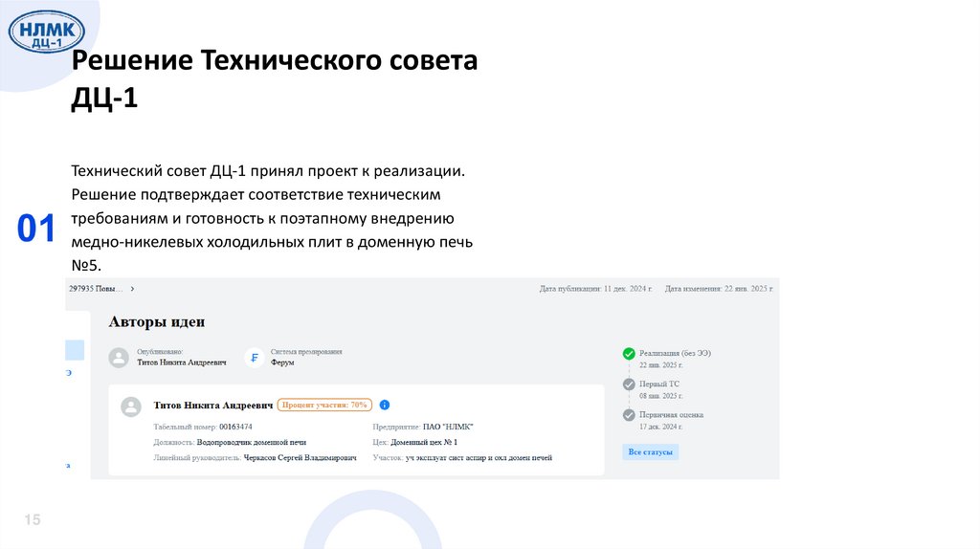The width and height of the screenshot is (980, 549).
Task: Click the blue info icon next to participation percent
Action: click(385, 405)
